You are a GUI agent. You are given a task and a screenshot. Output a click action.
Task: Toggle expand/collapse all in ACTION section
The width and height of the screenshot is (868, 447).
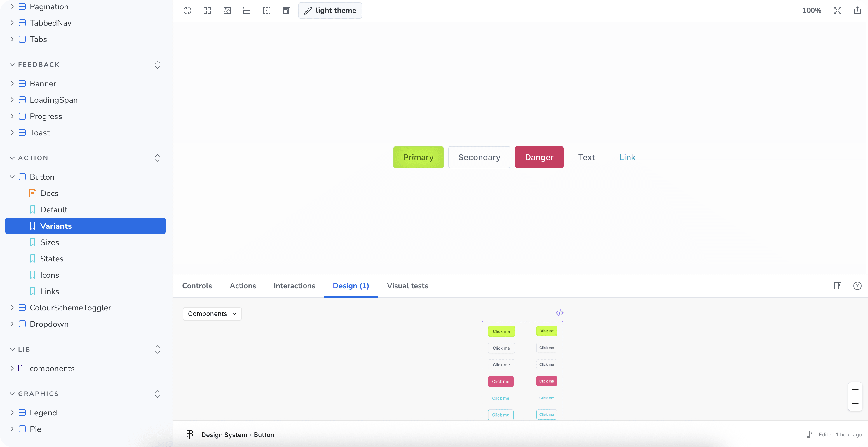(157, 158)
